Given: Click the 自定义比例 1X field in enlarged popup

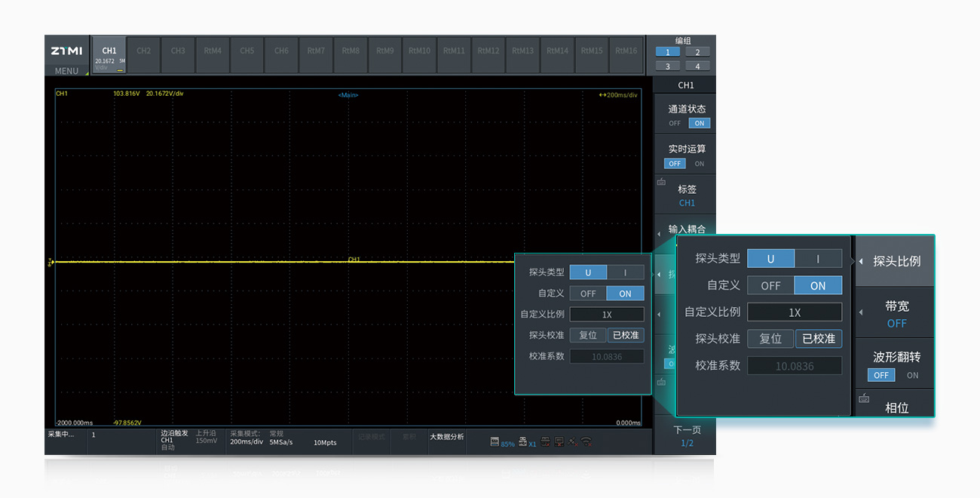Looking at the screenshot, I should [794, 312].
